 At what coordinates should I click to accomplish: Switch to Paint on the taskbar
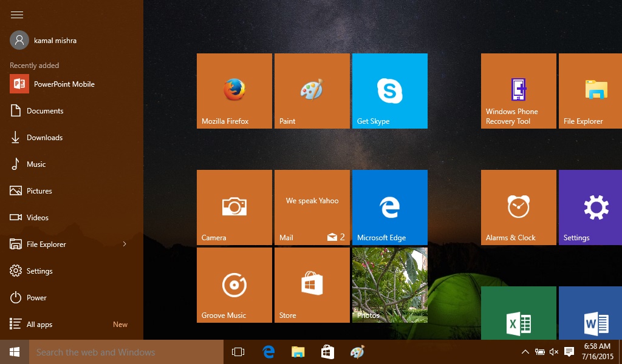click(x=357, y=352)
